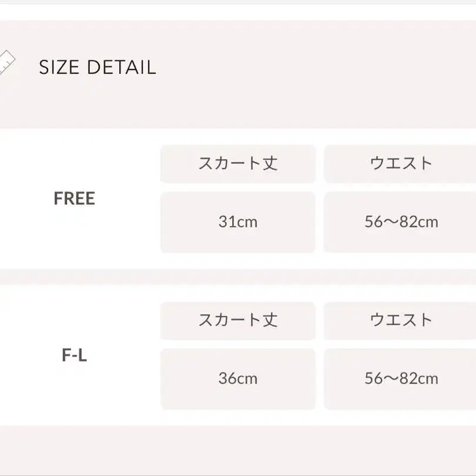Image resolution: width=476 pixels, height=476 pixels.
Task: Click スカート丈 header in the F-L row
Action: [237, 320]
